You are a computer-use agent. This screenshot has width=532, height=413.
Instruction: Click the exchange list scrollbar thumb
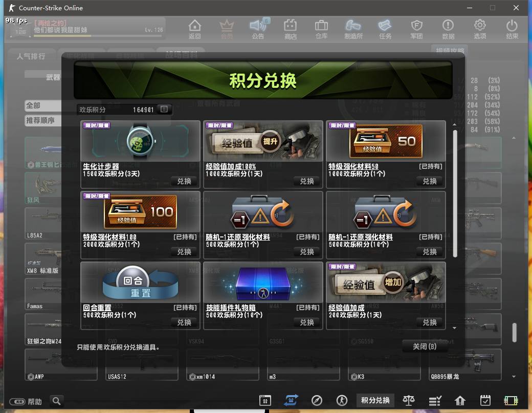(455, 193)
